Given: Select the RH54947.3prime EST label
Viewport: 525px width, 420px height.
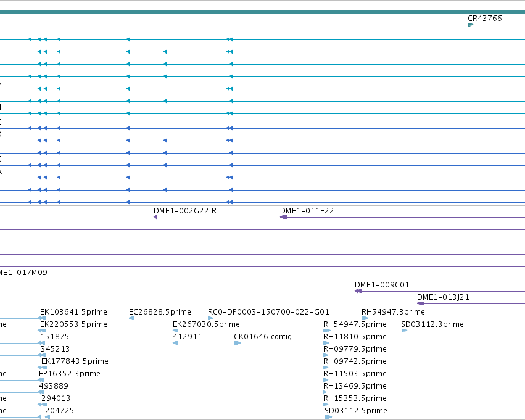Looking at the screenshot, I should click(x=393, y=312).
